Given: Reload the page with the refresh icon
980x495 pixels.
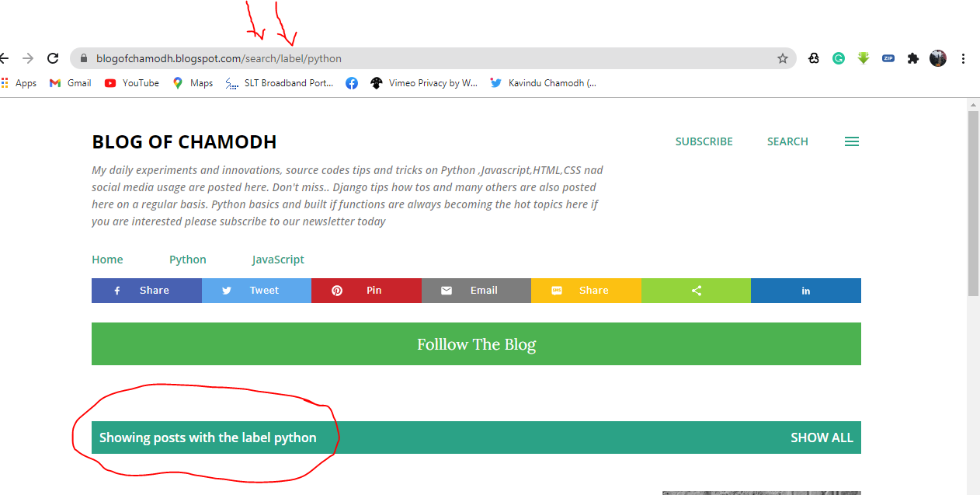Looking at the screenshot, I should [53, 58].
